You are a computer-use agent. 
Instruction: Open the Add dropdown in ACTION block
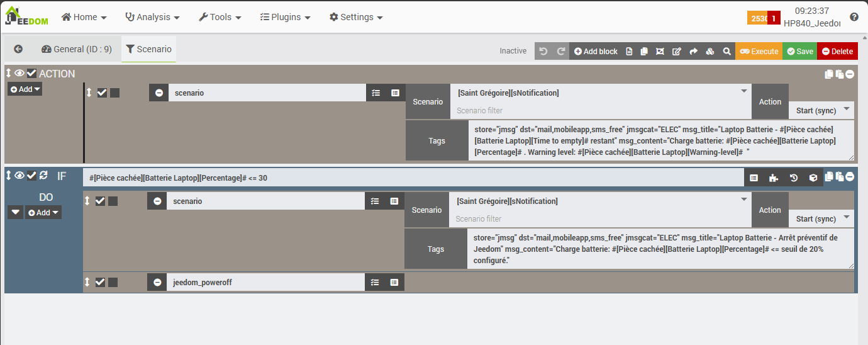tap(25, 89)
